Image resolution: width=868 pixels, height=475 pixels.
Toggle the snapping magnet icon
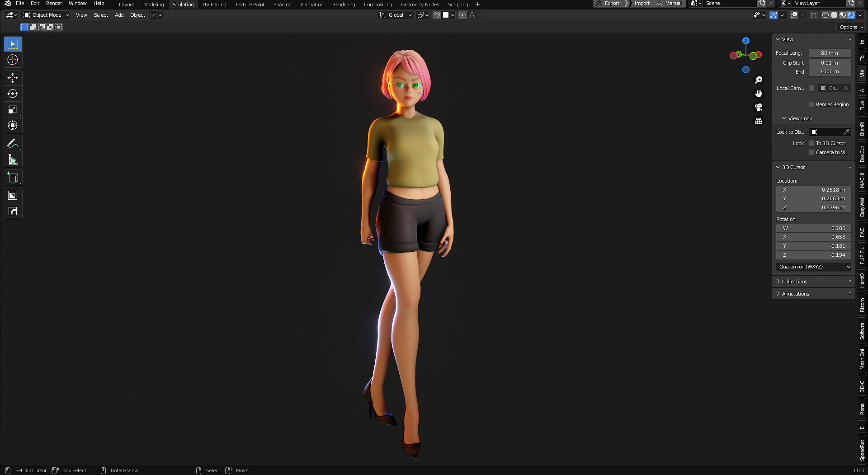click(x=436, y=15)
